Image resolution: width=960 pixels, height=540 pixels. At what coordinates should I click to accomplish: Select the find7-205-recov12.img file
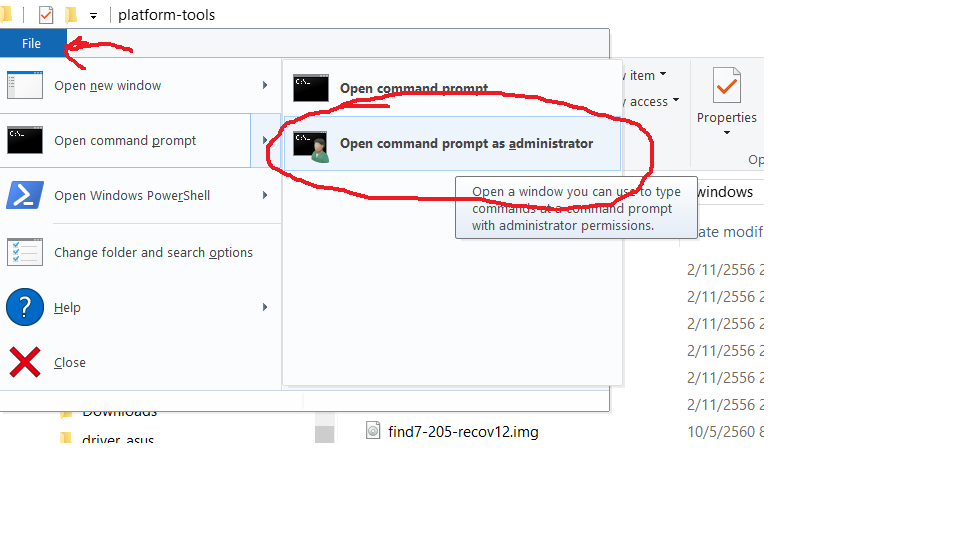pyautogui.click(x=463, y=432)
